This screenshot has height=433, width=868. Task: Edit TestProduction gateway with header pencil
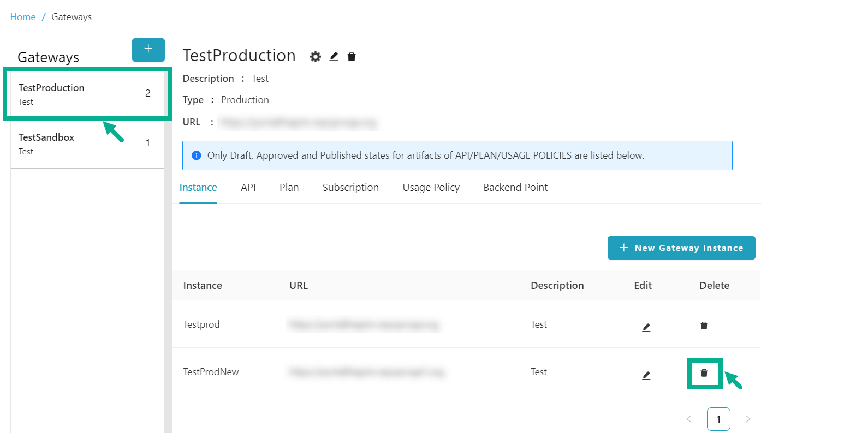pyautogui.click(x=334, y=57)
